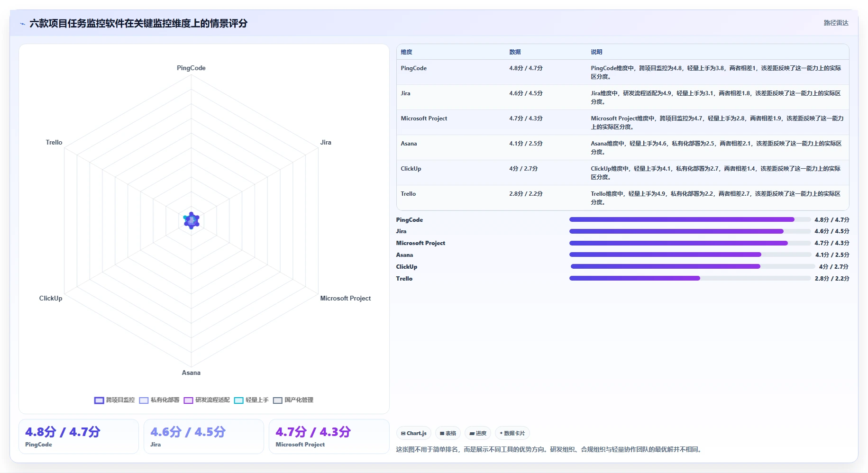Click the small icon before the page title
This screenshot has height=473, width=868.
point(22,24)
